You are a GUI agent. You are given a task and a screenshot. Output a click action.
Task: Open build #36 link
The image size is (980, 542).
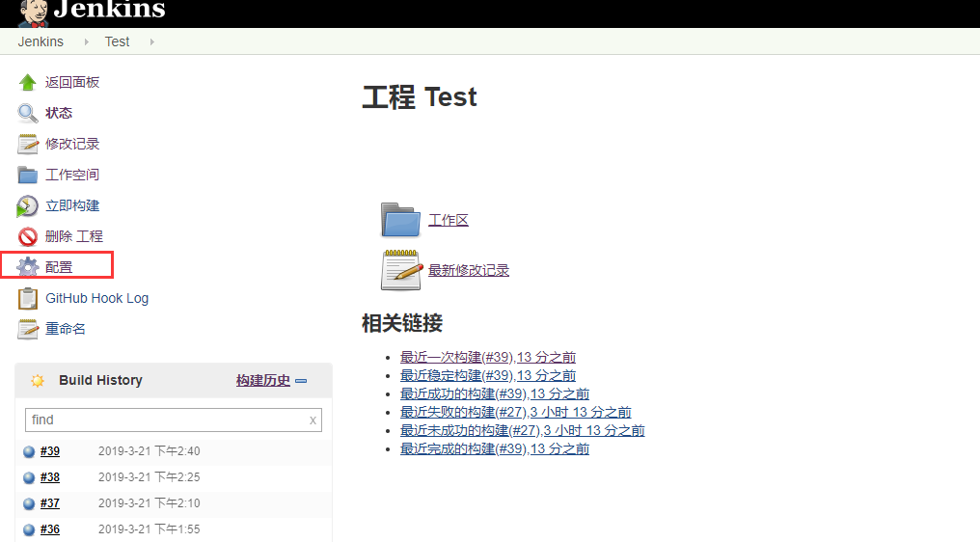pyautogui.click(x=50, y=529)
